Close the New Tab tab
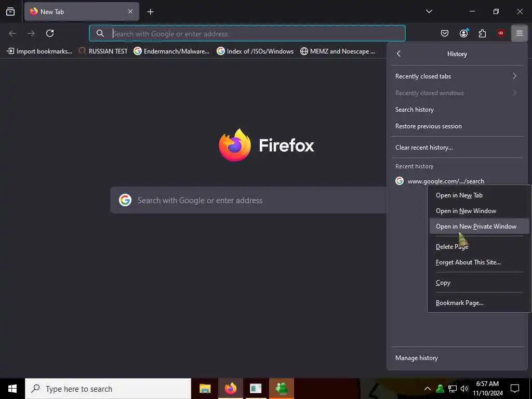 pyautogui.click(x=130, y=11)
